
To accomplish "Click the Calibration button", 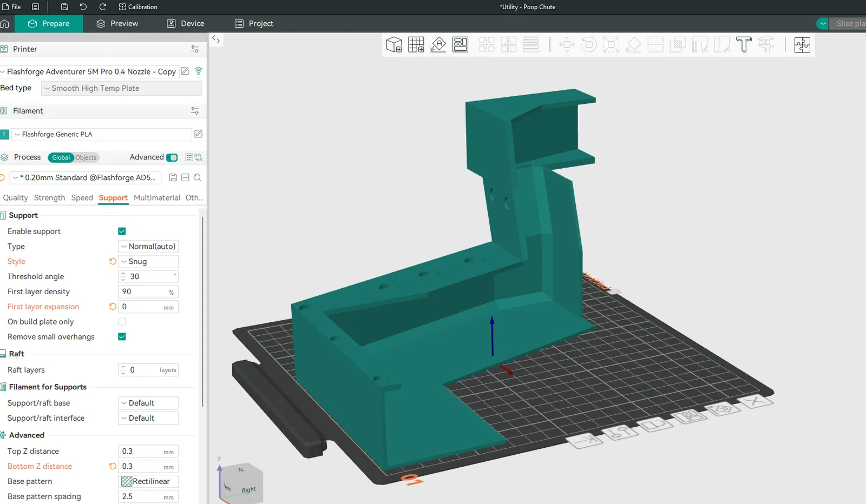I will [x=138, y=7].
